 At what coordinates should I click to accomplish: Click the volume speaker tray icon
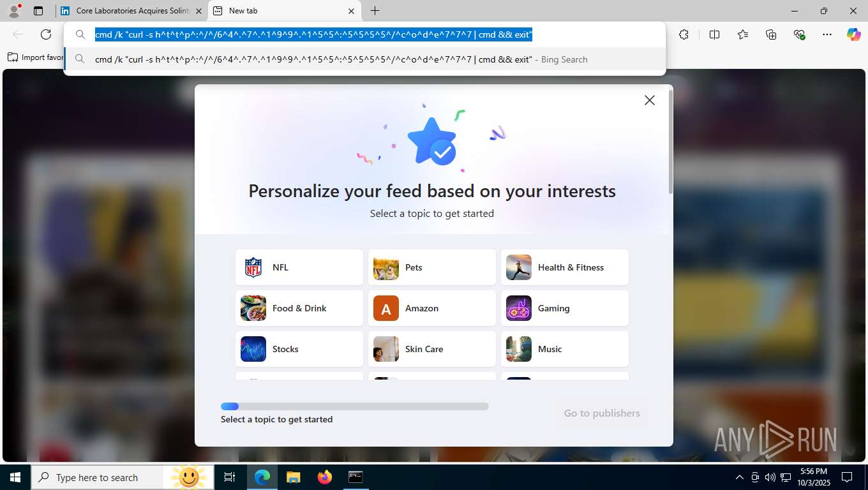pos(770,477)
